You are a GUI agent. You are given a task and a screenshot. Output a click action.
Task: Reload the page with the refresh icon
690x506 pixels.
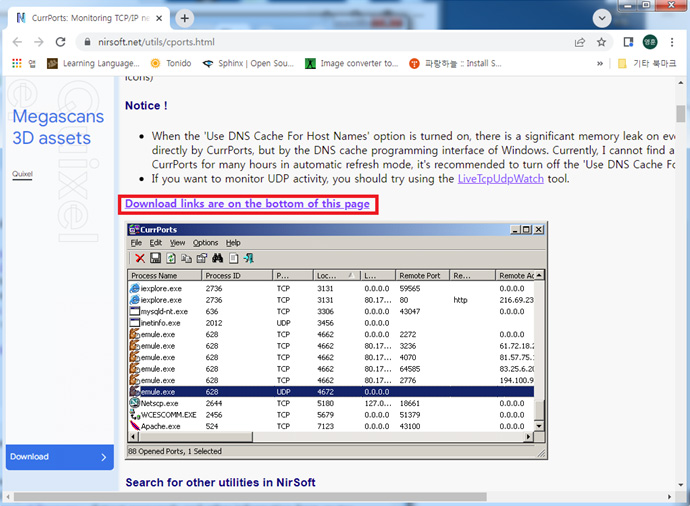[x=60, y=42]
